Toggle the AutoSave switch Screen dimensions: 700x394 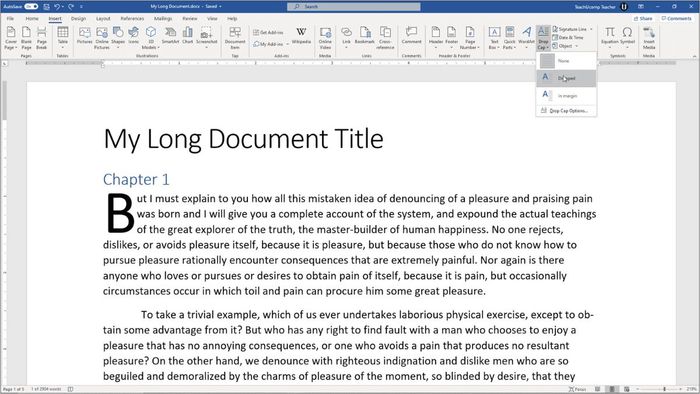31,7
